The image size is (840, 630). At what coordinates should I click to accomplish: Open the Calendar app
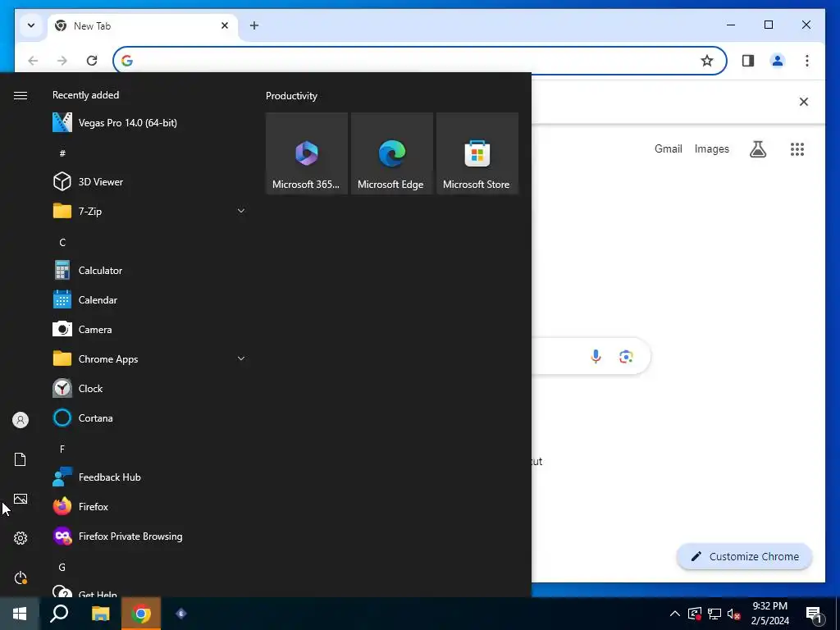pyautogui.click(x=150, y=300)
